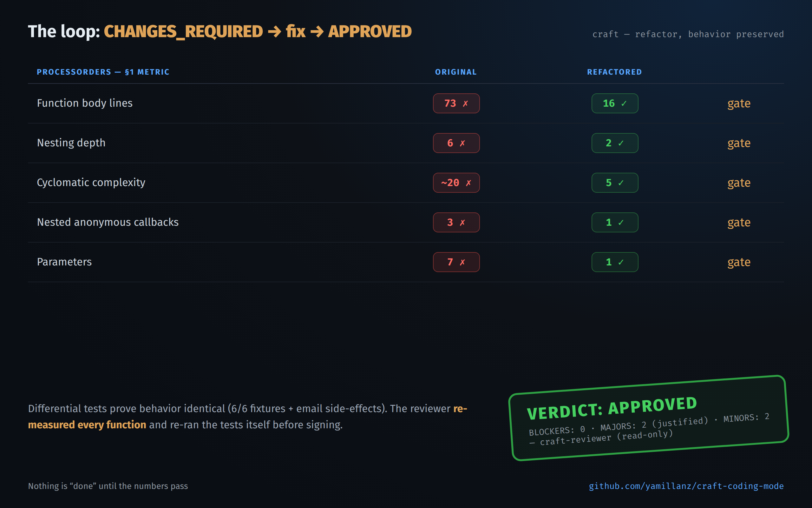The width and height of the screenshot is (812, 508).
Task: Click "craft — refactor, behavior preserved" caption
Action: click(x=688, y=34)
